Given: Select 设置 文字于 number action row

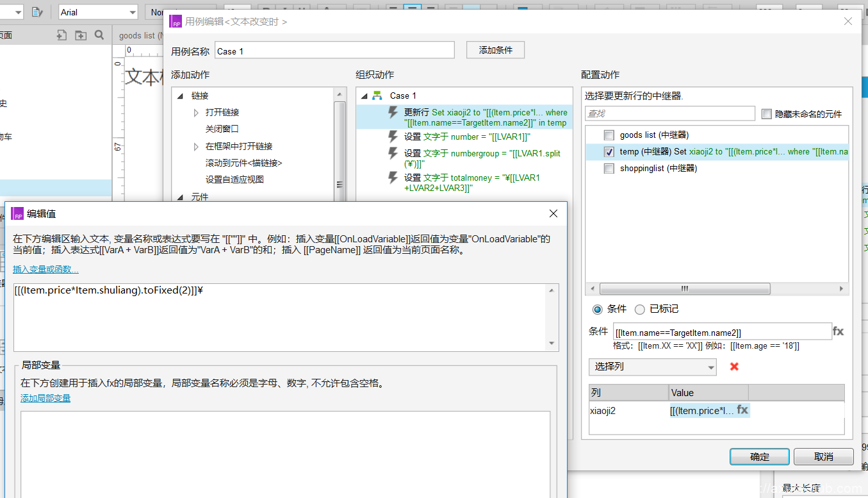Looking at the screenshot, I should click(x=464, y=137).
